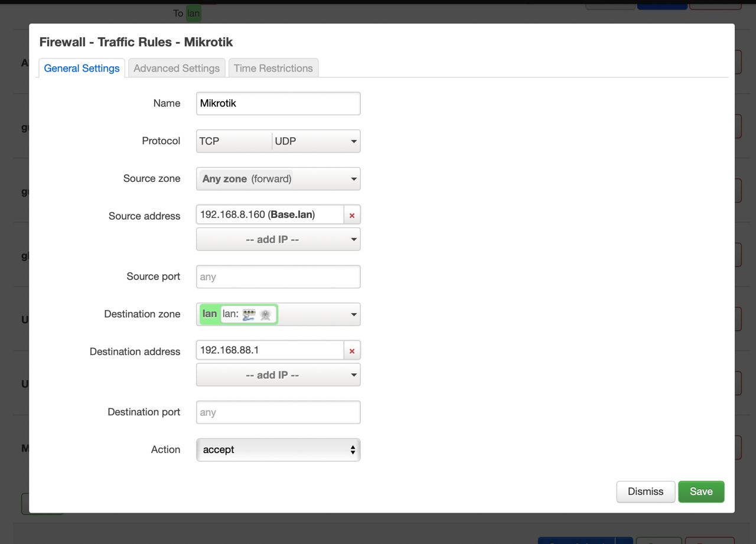Dismiss the traffic rule dialog
This screenshot has width=756, height=544.
pos(646,491)
